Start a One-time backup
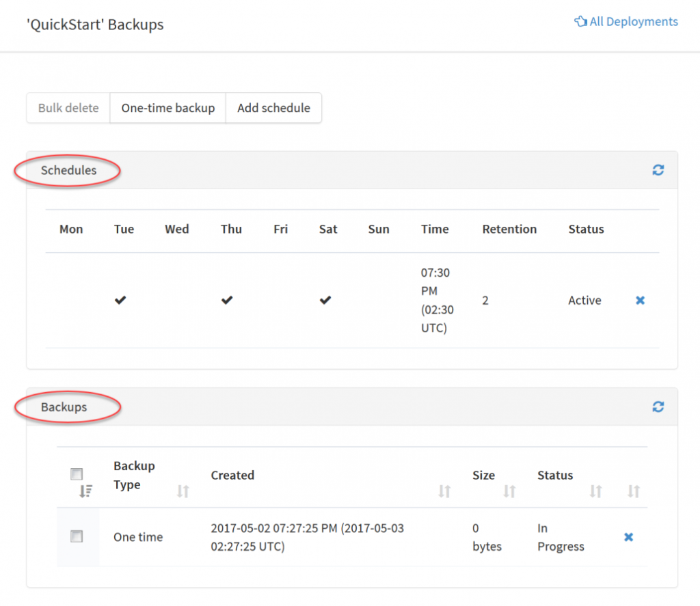The image size is (700, 606). point(168,108)
